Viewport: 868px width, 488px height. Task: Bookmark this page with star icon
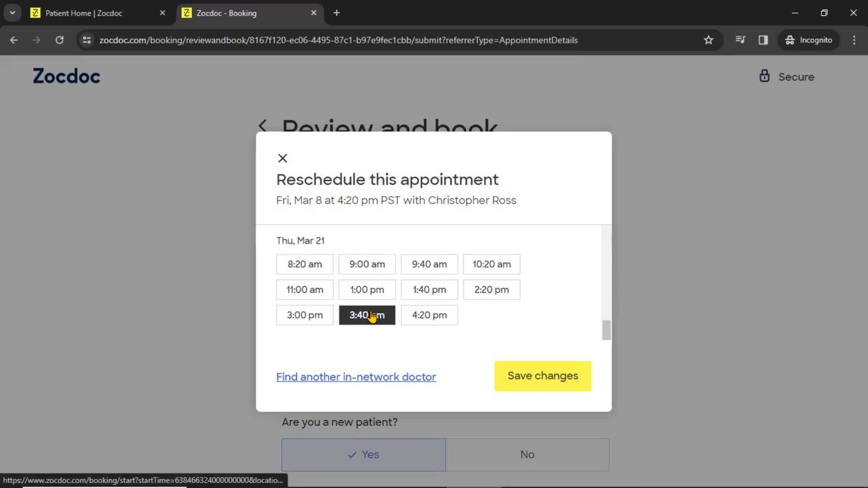pos(708,40)
